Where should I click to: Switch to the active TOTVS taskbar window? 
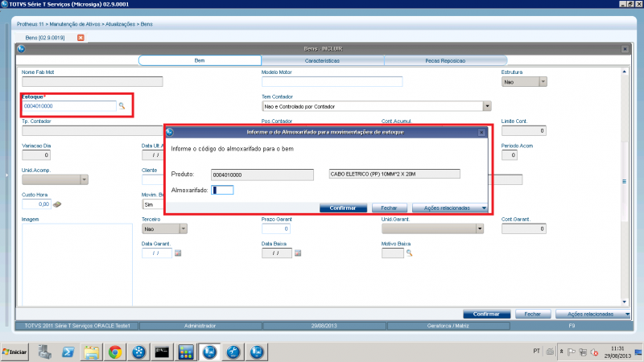coord(209,352)
